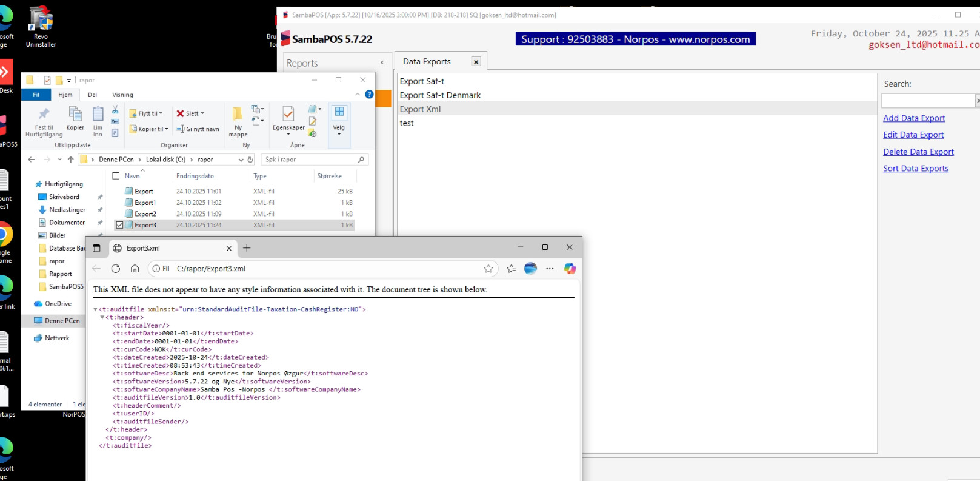Open the Velg selection options in ribbon
Screen dimensions: 980x481
(x=339, y=119)
